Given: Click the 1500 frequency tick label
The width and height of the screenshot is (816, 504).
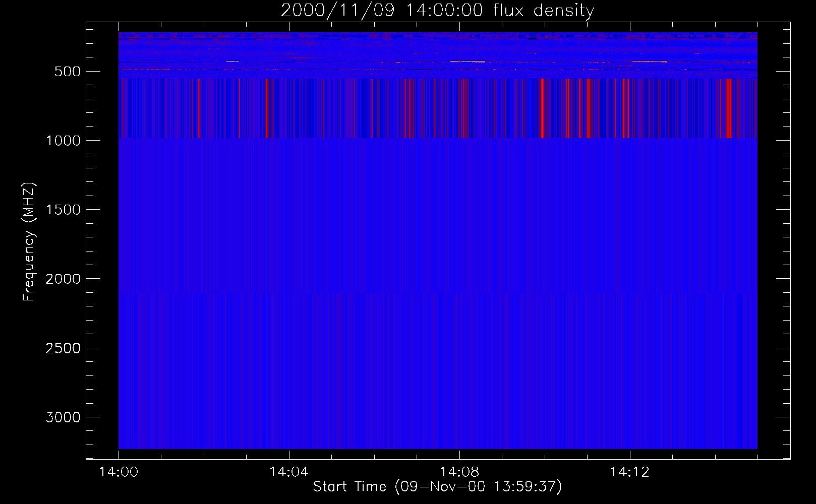Looking at the screenshot, I should point(63,210).
